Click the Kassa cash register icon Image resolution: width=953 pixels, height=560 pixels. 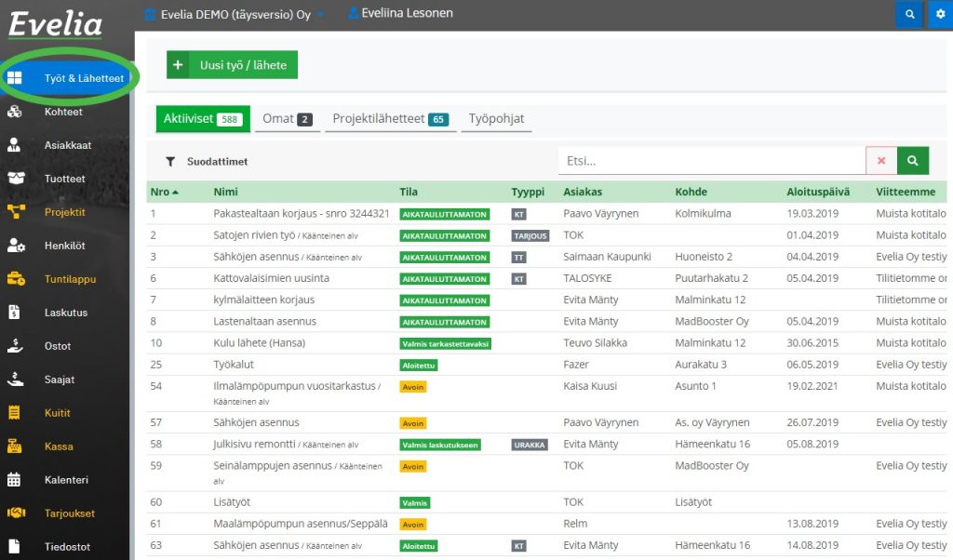coord(15,447)
